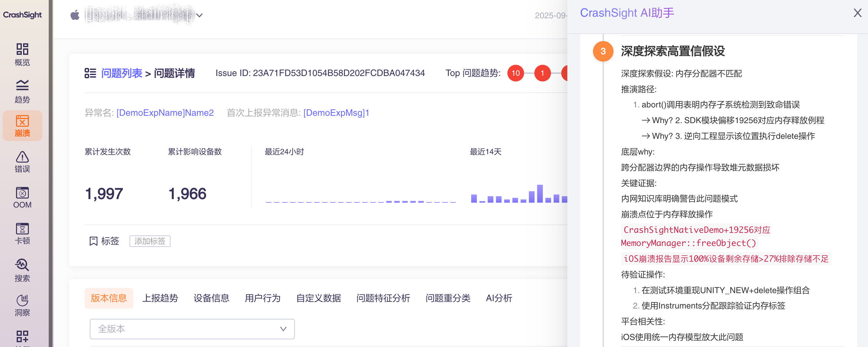Click the orange step 3 circle
Screen dimensions: 868x347
pyautogui.click(x=603, y=51)
